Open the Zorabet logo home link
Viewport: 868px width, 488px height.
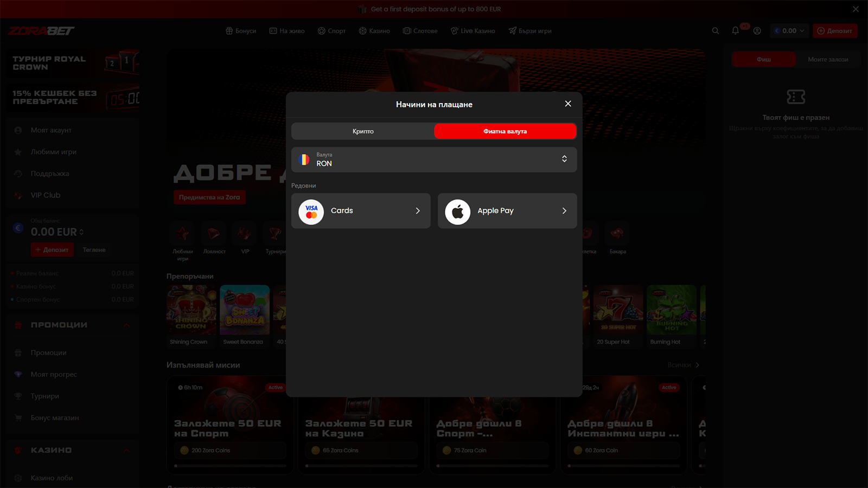tap(41, 31)
